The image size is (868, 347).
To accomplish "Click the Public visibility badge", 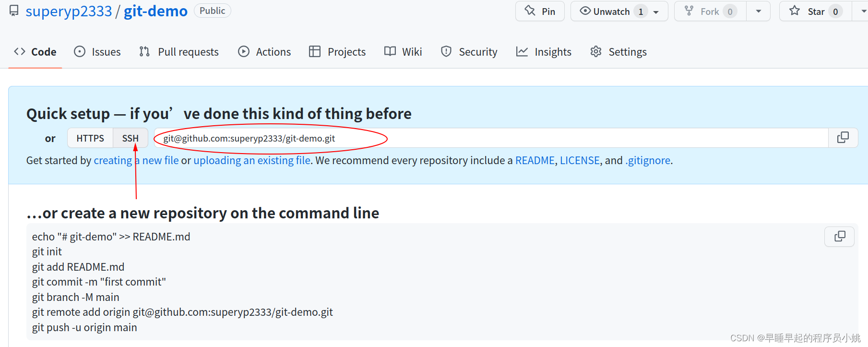I will [212, 11].
